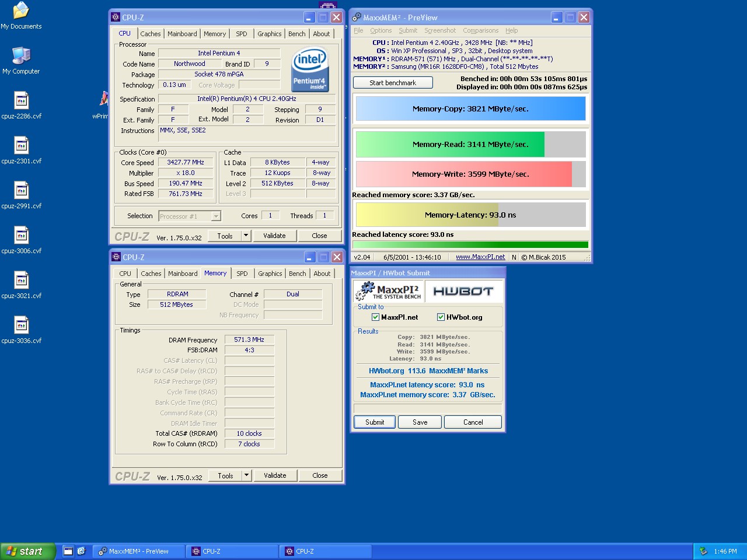Click the MaxxPI² system bench logo
Image resolution: width=747 pixels, height=560 pixels.
tap(389, 290)
